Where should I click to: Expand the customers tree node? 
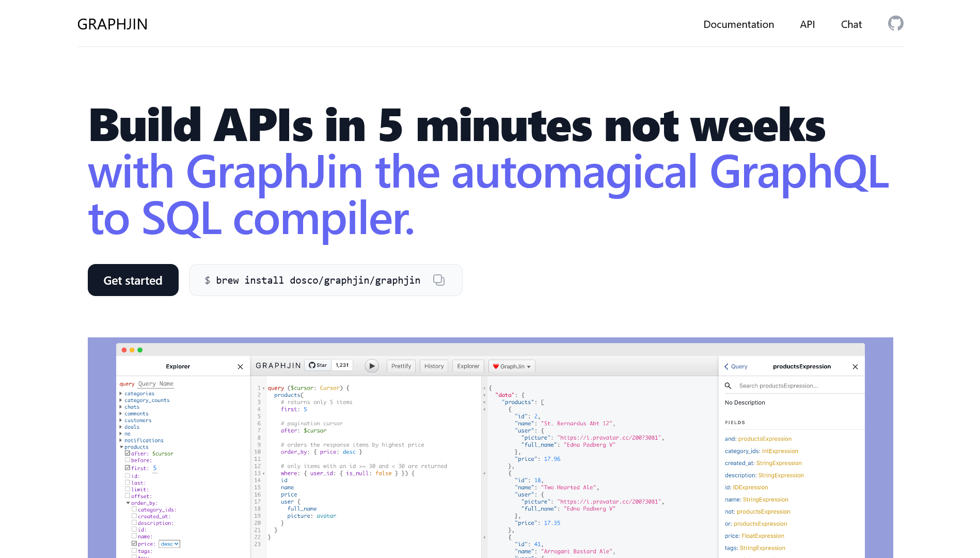[121, 421]
